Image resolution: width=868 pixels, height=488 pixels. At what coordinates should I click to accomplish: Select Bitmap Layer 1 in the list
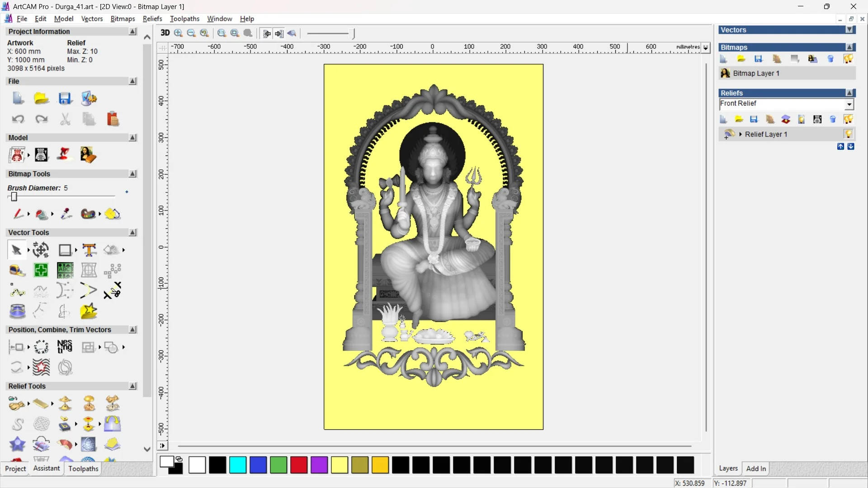[x=756, y=73]
